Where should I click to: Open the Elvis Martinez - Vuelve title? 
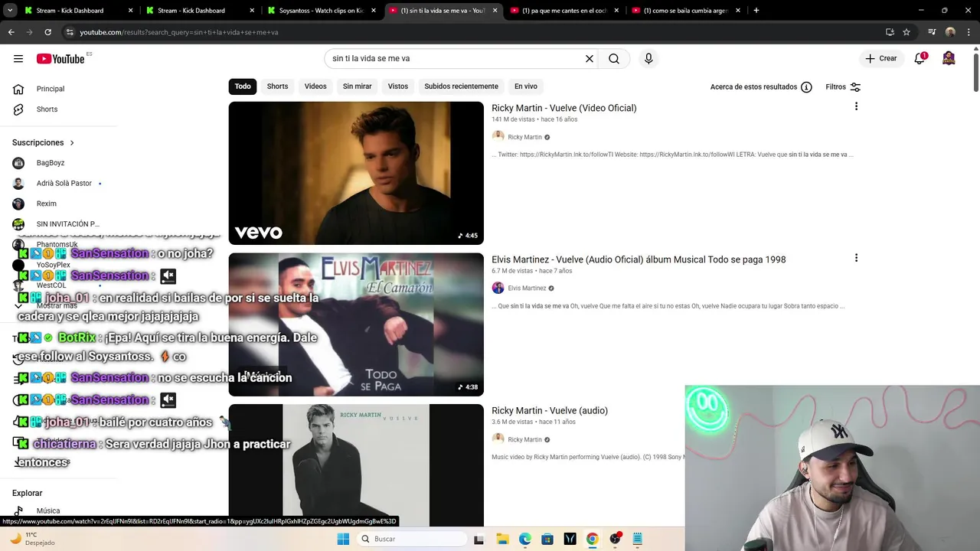click(x=639, y=259)
